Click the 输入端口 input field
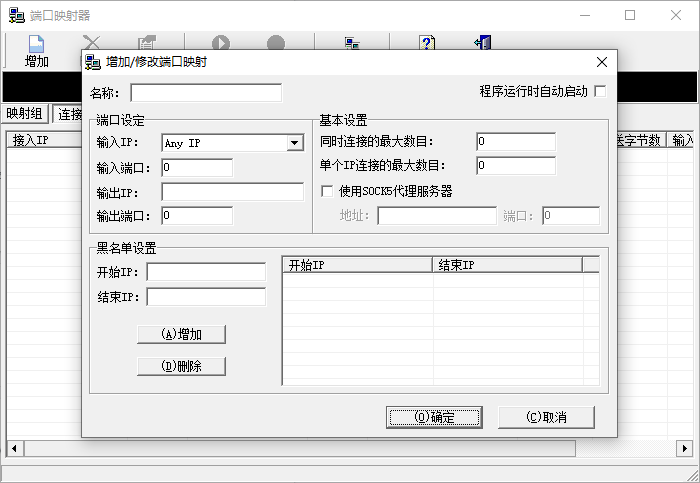The image size is (700, 483). (x=197, y=167)
